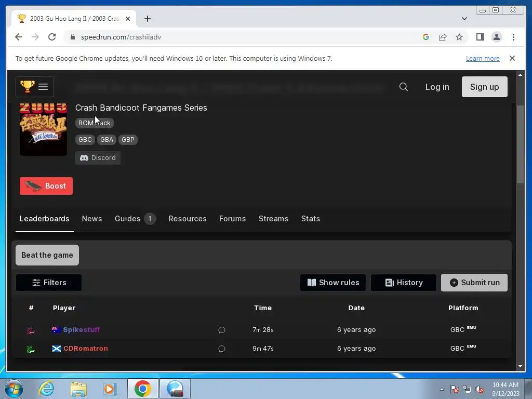Open Chrome three-dot menu
This screenshot has width=532, height=399.
tap(513, 37)
